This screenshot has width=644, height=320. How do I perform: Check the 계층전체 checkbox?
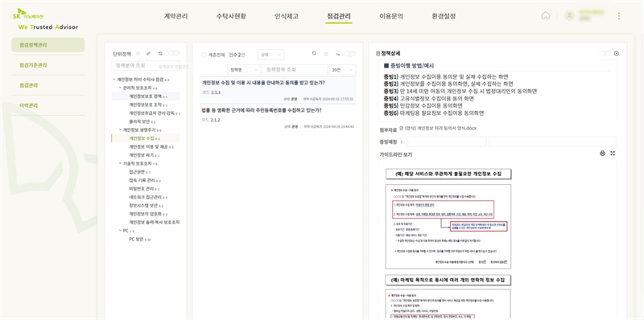click(204, 55)
